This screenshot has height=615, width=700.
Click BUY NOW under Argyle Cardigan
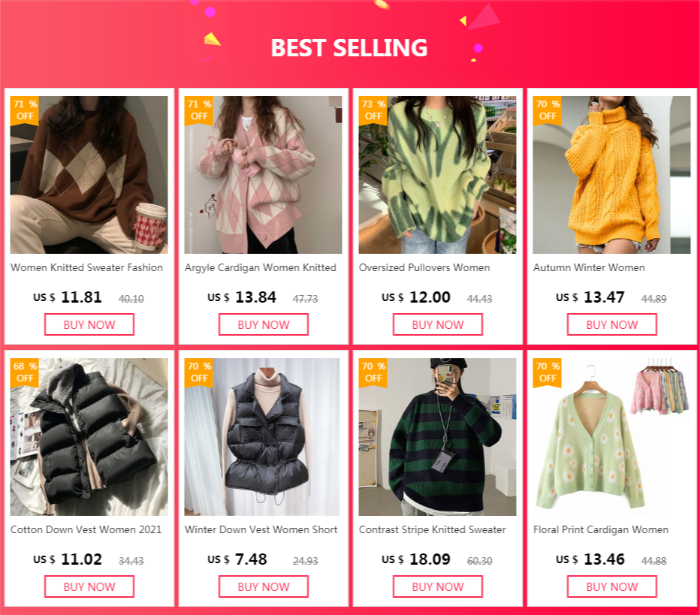point(264,324)
